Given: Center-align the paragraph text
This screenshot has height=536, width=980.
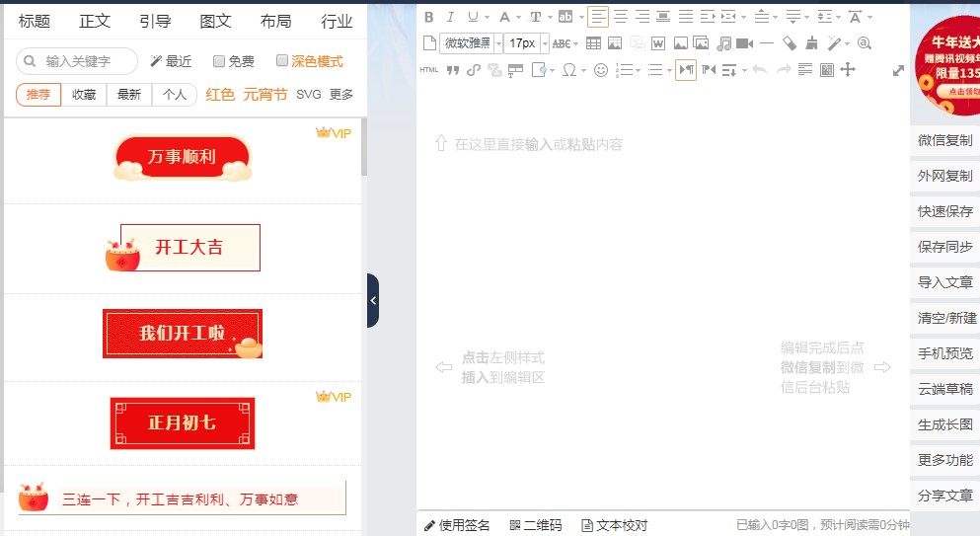Looking at the screenshot, I should click(x=621, y=17).
